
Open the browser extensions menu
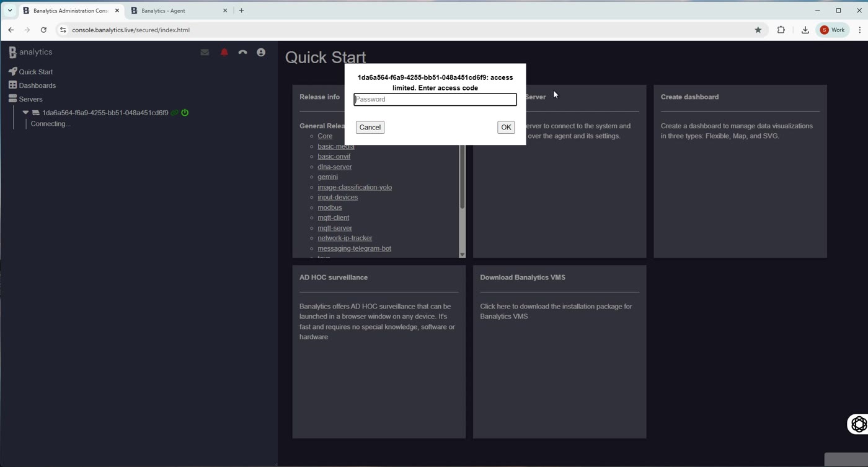781,30
